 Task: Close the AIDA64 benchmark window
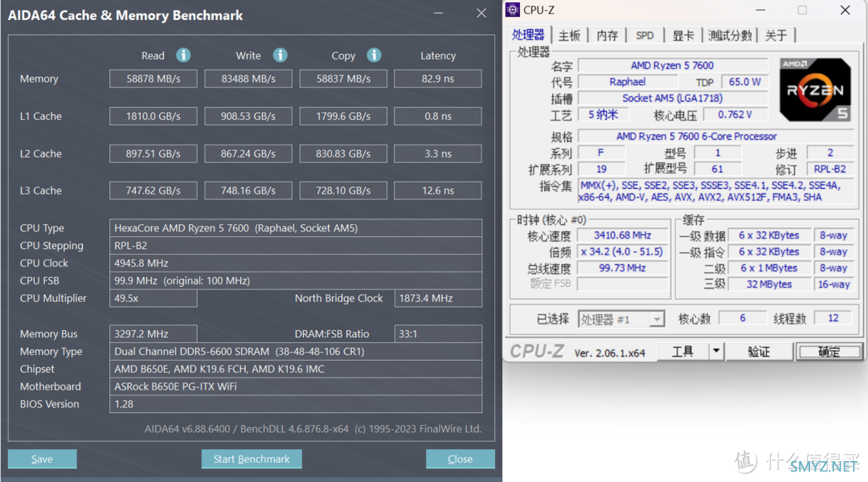[x=481, y=14]
